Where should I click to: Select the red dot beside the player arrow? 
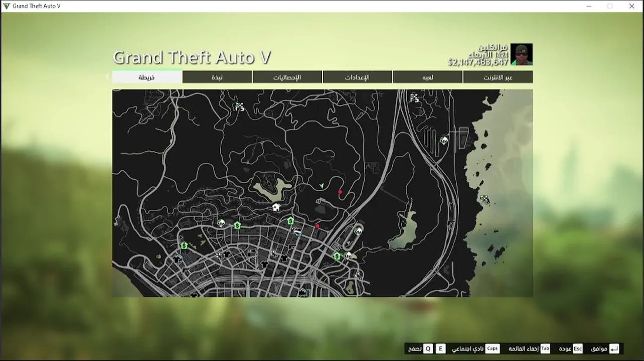click(340, 192)
